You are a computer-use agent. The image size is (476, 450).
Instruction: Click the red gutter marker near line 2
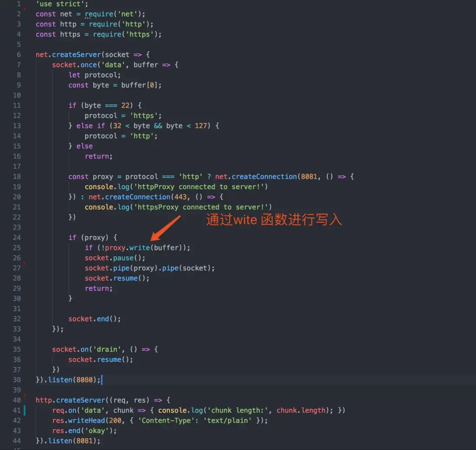click(x=25, y=10)
